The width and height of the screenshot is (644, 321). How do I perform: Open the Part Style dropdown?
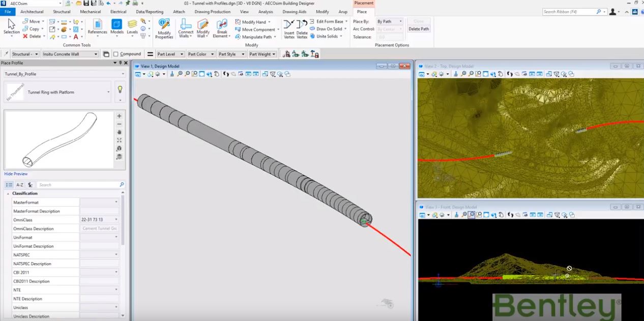coord(232,54)
